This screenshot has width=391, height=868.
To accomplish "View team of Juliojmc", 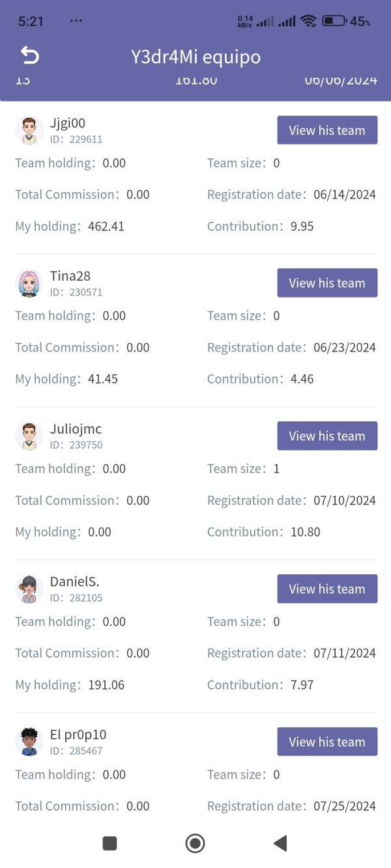I will click(327, 436).
